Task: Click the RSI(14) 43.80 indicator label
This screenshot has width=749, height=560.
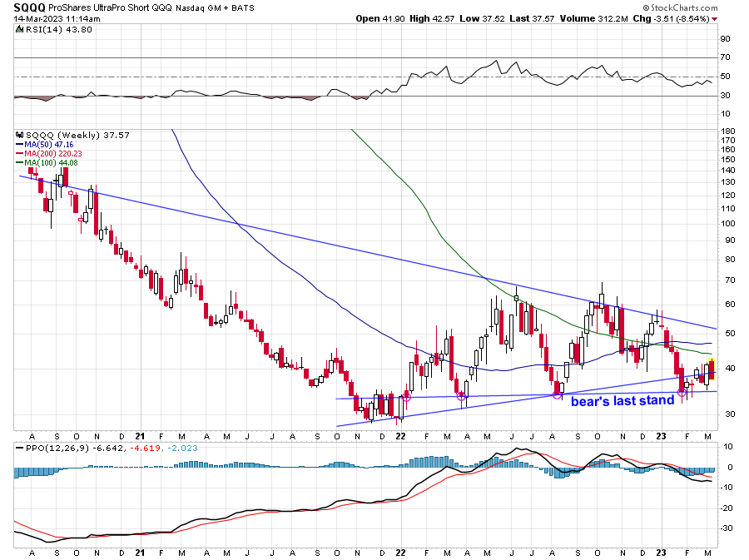Action: [x=59, y=30]
